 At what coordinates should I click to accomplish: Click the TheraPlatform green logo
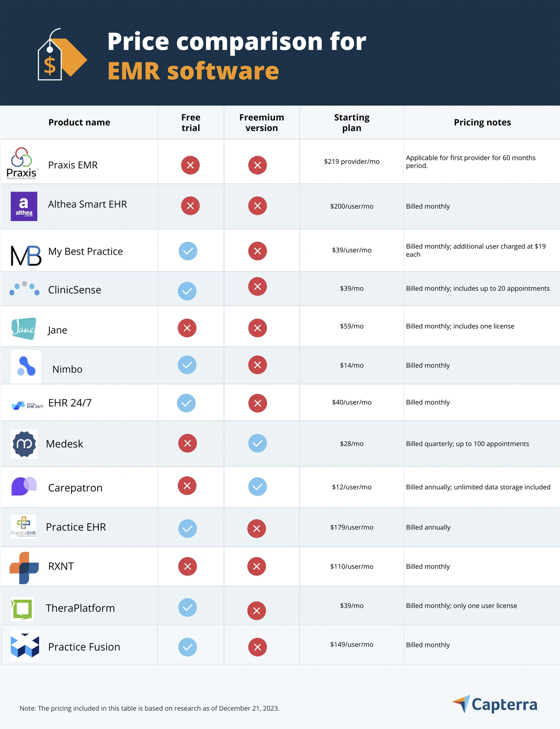click(x=22, y=609)
